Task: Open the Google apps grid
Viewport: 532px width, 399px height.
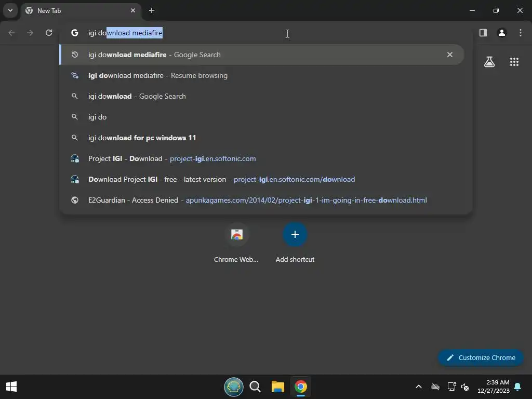Action: click(514, 62)
